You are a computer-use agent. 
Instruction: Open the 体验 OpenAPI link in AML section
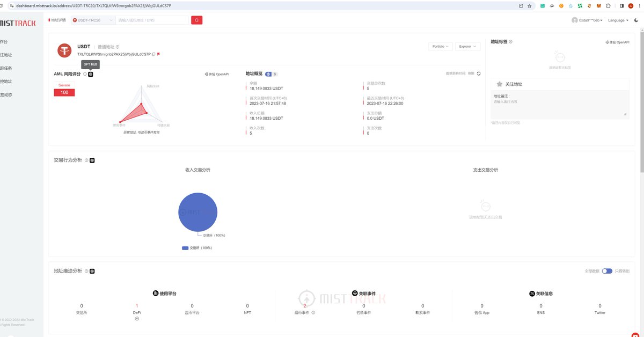pyautogui.click(x=217, y=74)
